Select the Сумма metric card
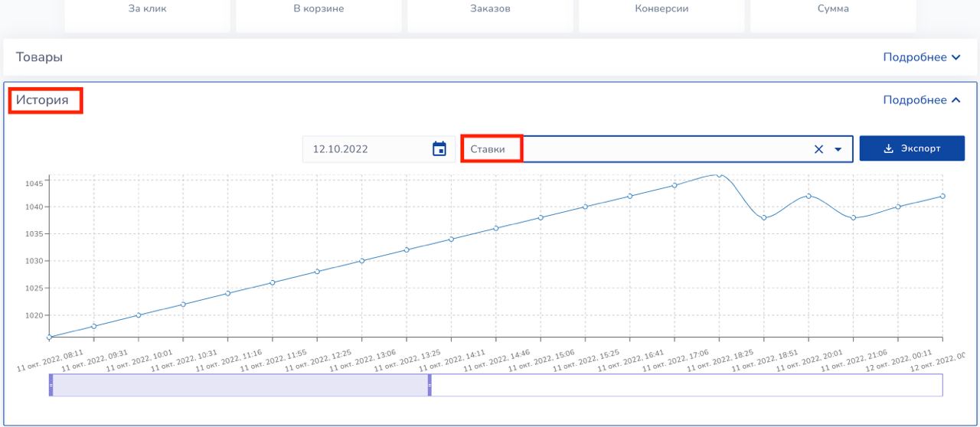This screenshot has height=427, width=980. [x=833, y=11]
